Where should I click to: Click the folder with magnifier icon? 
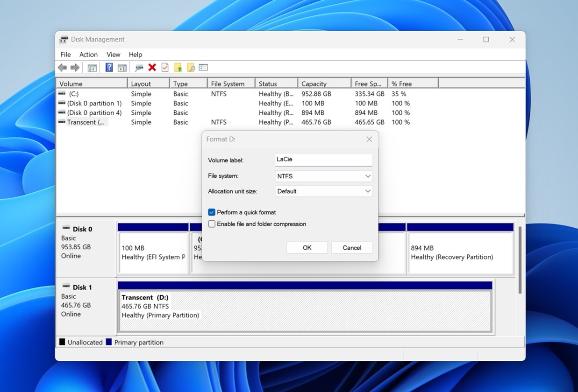(x=191, y=68)
